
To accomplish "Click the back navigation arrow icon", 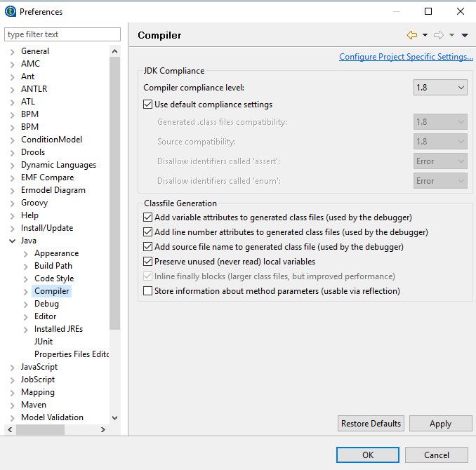I will tap(412, 35).
